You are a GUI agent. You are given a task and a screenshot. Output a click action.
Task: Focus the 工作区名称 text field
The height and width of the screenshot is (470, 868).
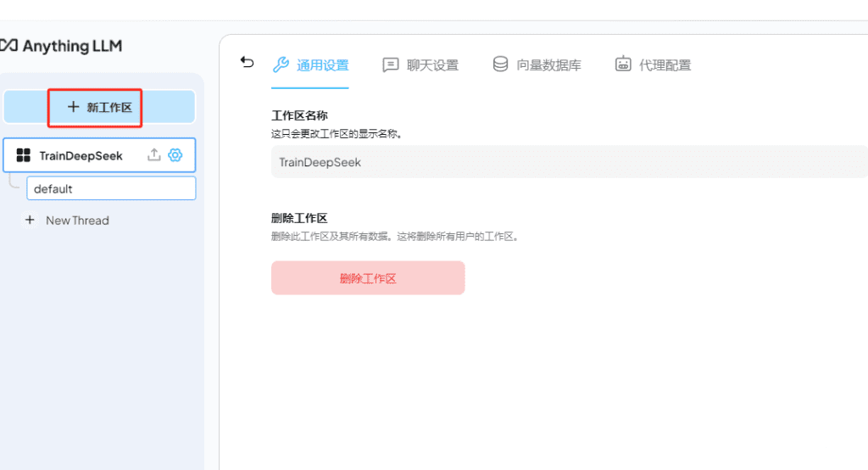point(568,162)
